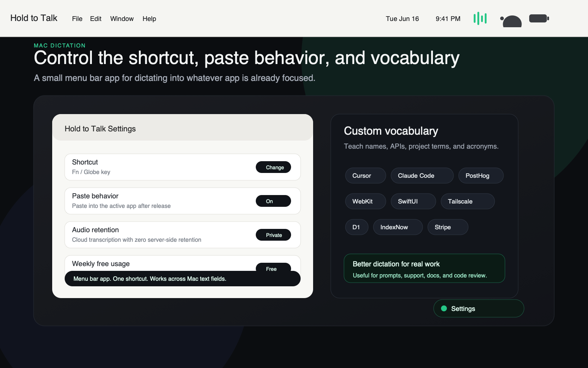Select the WebKit vocabulary chip
The width and height of the screenshot is (588, 368).
(366, 201)
